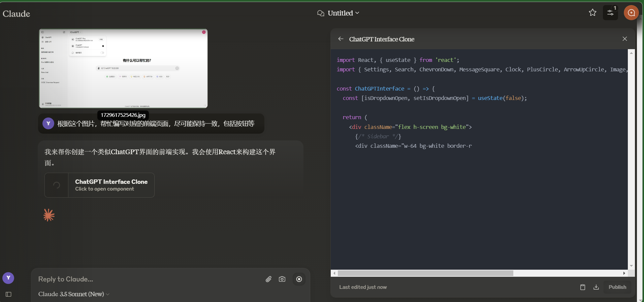The height and width of the screenshot is (302, 644).
Task: Click Claude's Chinese reply paragraph
Action: click(x=160, y=157)
